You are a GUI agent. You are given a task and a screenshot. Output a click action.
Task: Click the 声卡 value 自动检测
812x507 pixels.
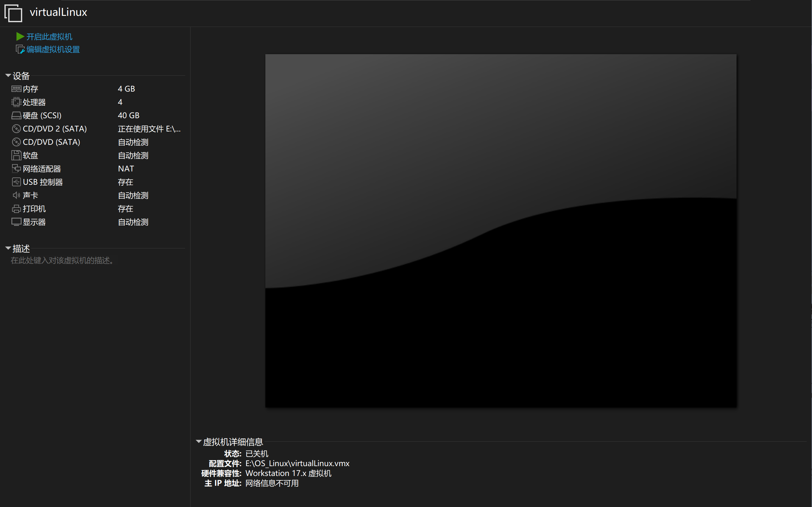click(x=133, y=195)
